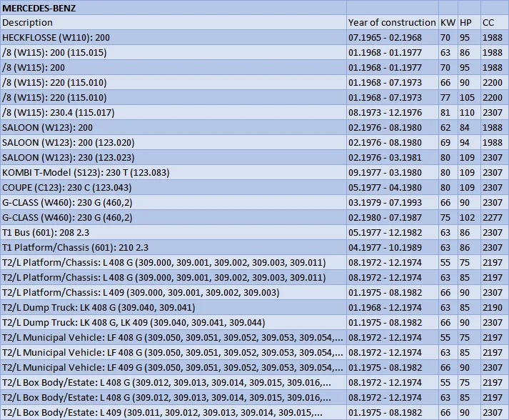The image size is (509, 420).
Task: Select the /8 (W115): 230.4 (115.017) cell
Action: coord(173,113)
